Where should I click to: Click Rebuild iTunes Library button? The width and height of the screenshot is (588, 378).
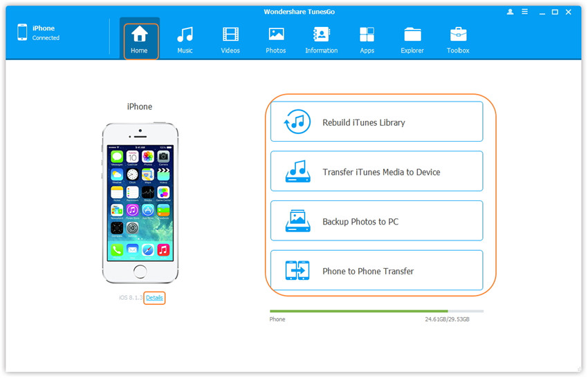[376, 122]
